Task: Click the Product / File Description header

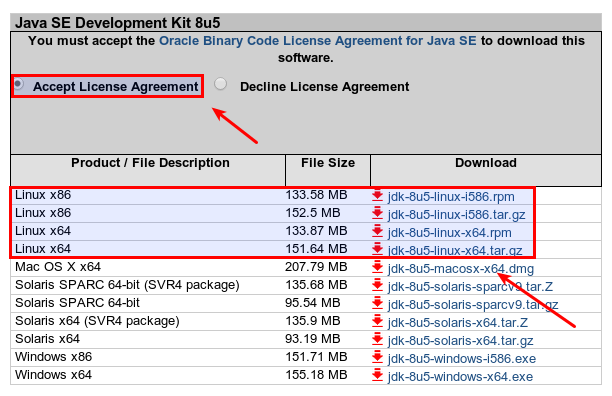Action: (150, 163)
